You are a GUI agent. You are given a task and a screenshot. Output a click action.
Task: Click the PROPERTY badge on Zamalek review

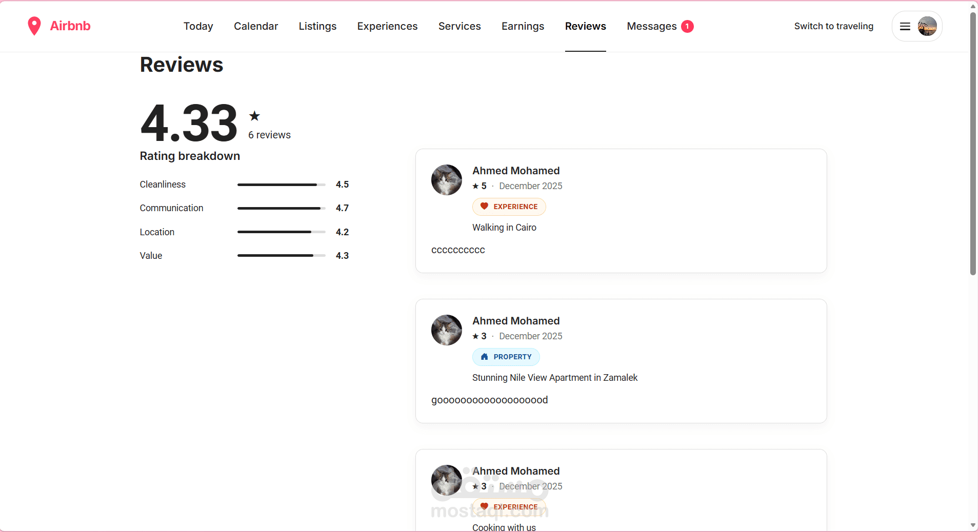[x=506, y=357]
